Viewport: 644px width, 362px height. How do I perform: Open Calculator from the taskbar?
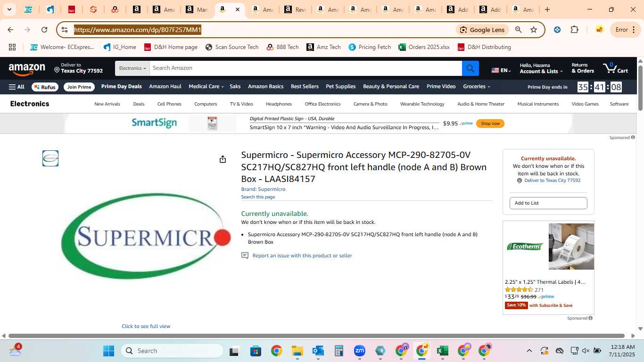[339, 351]
